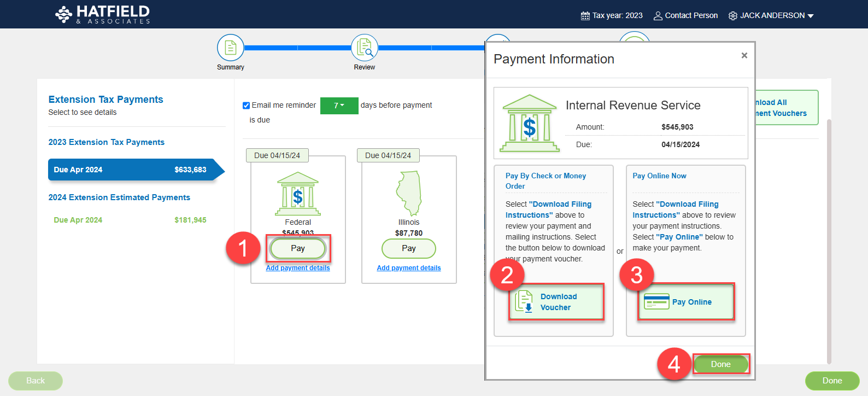Click the Illinois state map icon
The width and height of the screenshot is (868, 396).
(x=409, y=194)
